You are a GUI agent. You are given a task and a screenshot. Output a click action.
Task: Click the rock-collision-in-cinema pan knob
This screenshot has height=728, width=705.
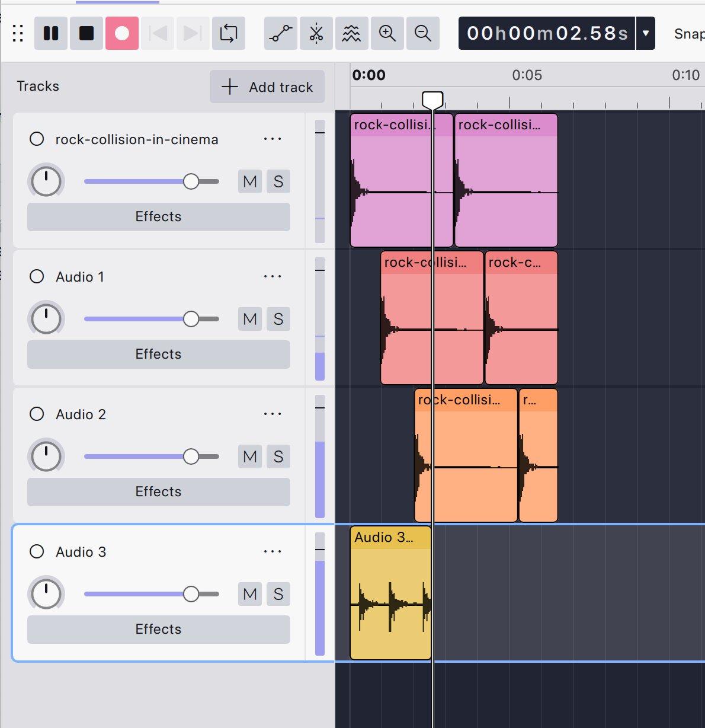[x=46, y=181]
